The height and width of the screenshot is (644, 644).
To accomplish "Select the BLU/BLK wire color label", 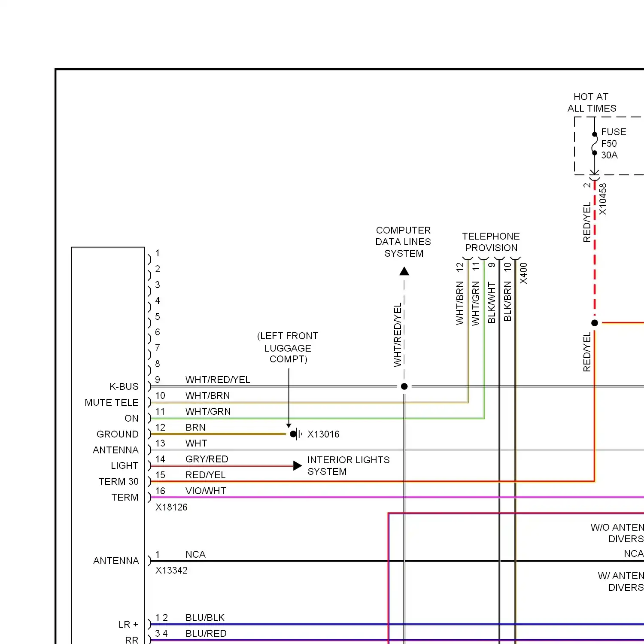I will click(205, 617).
